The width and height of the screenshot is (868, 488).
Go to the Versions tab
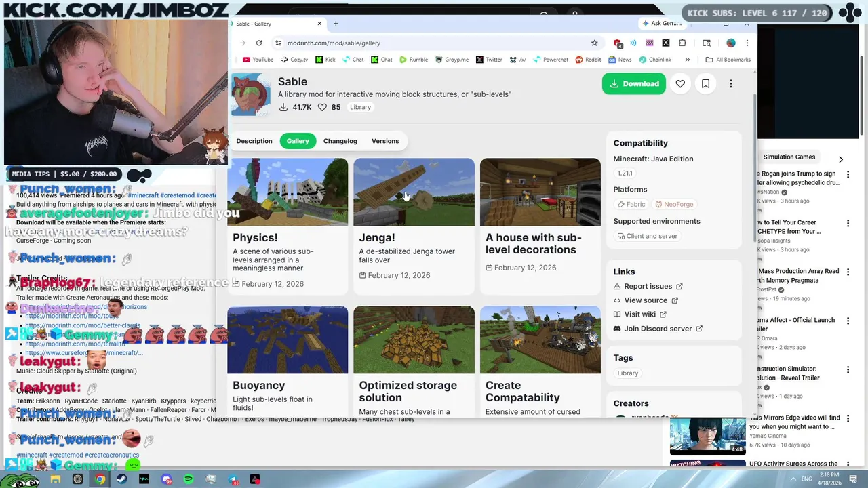(x=385, y=141)
